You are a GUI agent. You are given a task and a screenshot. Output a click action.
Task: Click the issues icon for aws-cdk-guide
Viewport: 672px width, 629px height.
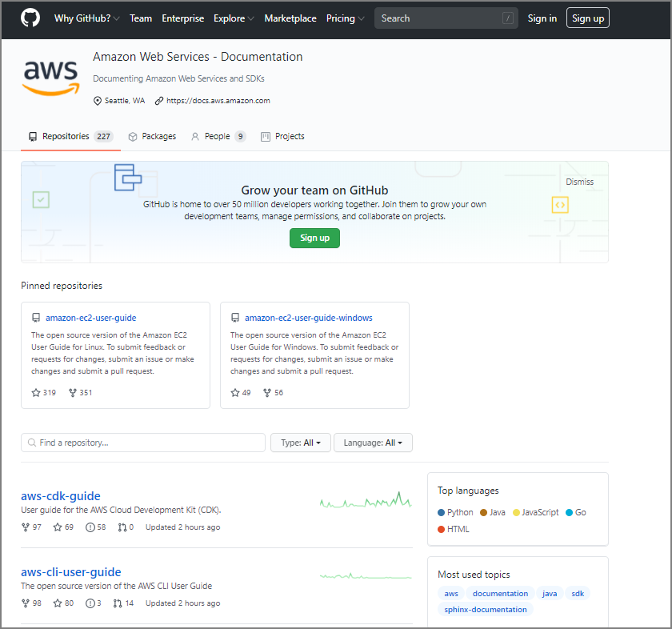click(90, 527)
